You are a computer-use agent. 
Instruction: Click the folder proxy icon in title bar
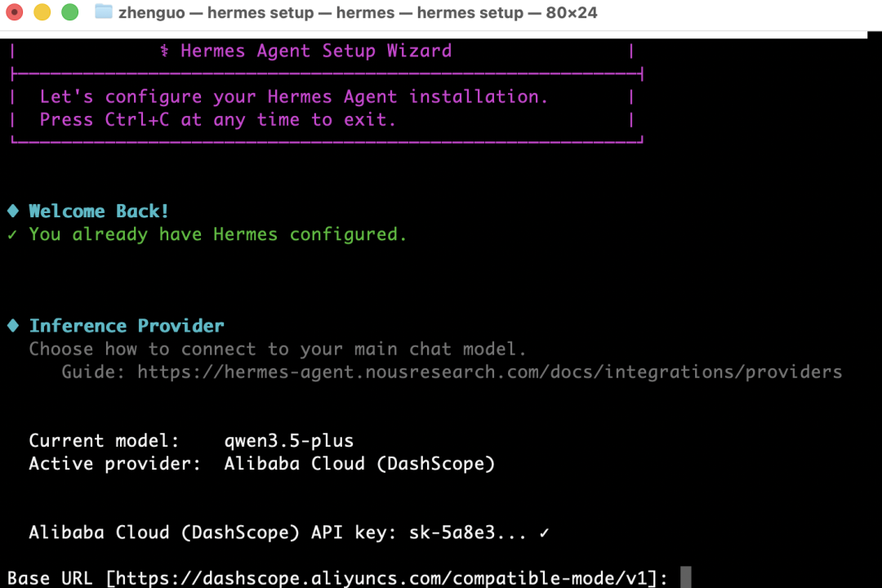pyautogui.click(x=104, y=12)
